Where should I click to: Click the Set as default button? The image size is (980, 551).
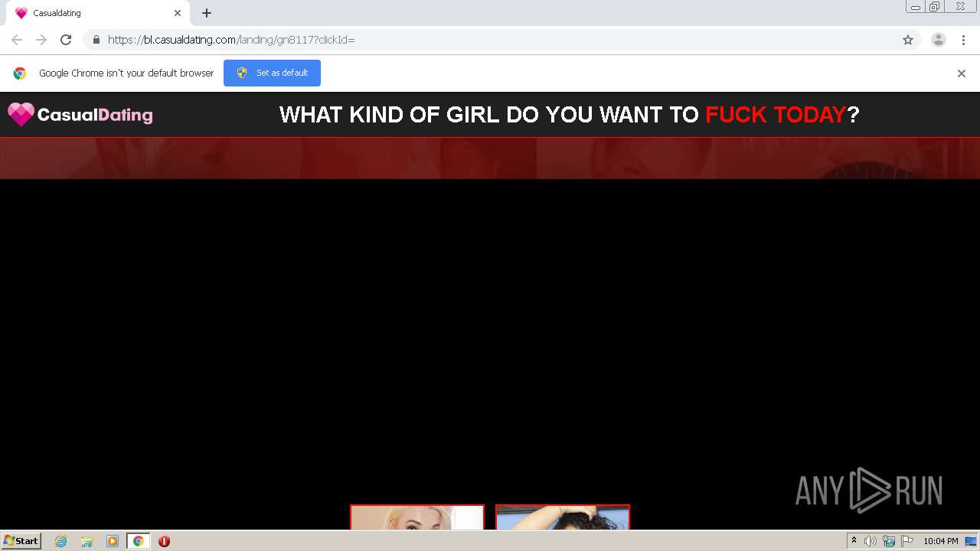click(x=272, y=73)
